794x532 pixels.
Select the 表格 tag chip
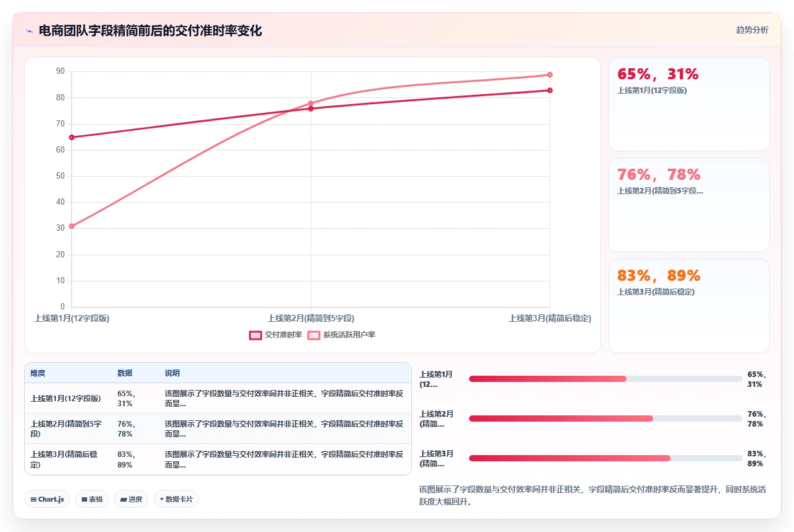(92, 499)
